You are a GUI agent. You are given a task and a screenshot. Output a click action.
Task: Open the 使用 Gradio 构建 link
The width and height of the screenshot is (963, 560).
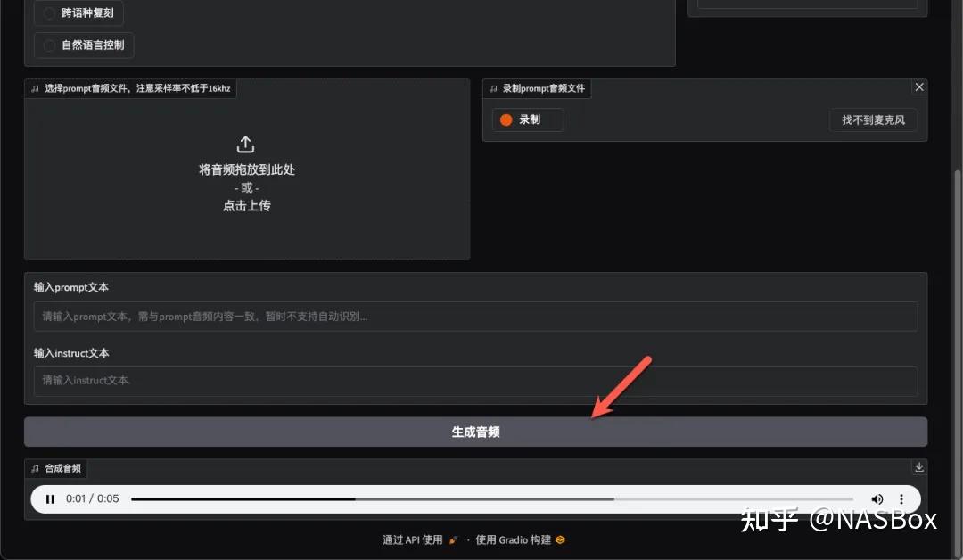pos(514,539)
